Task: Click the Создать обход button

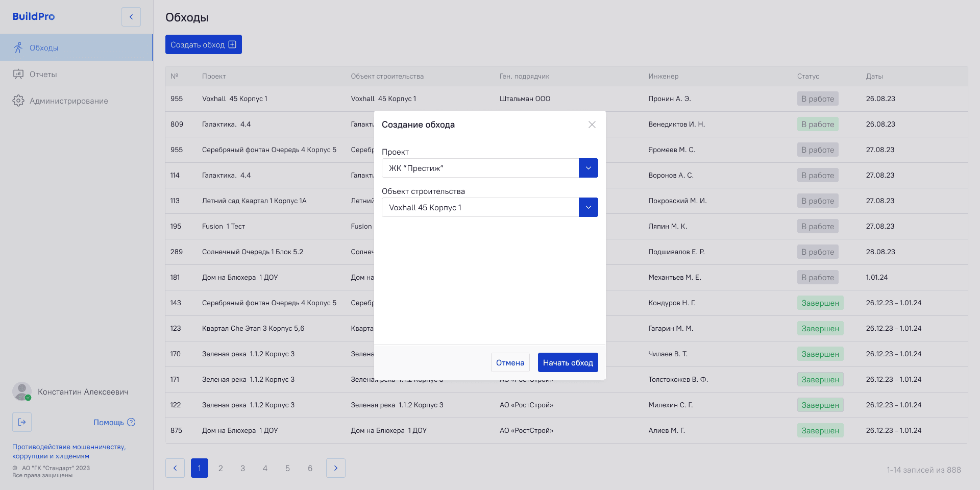Action: pos(203,44)
